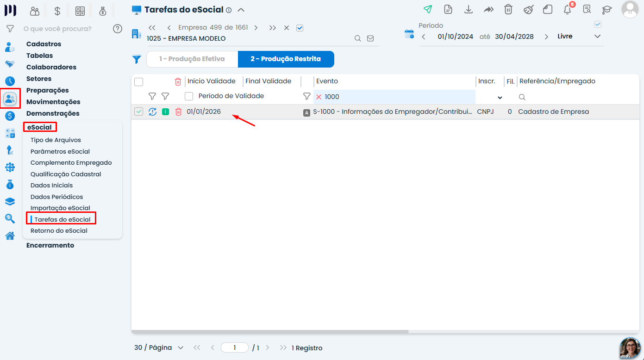Open the notifications bell icon
Screen dimensions: 644x360
(x=567, y=9)
